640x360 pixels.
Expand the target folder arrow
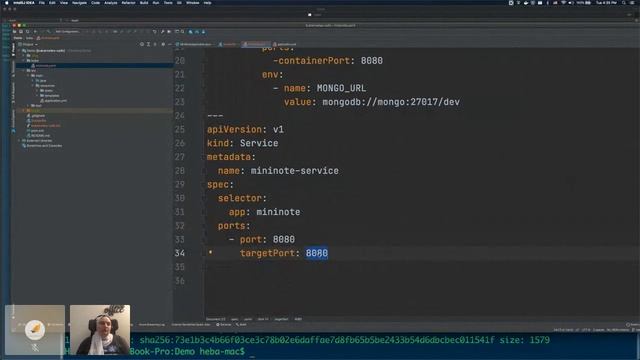tap(23, 111)
